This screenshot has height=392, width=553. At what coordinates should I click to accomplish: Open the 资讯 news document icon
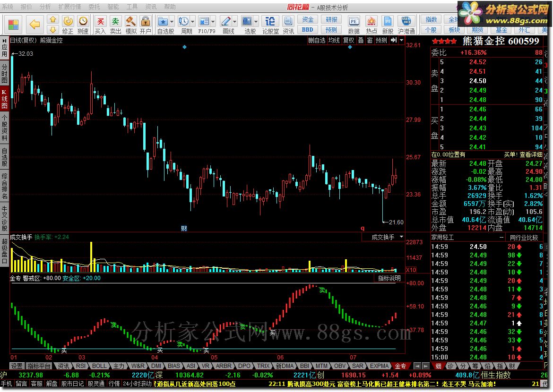click(288, 25)
